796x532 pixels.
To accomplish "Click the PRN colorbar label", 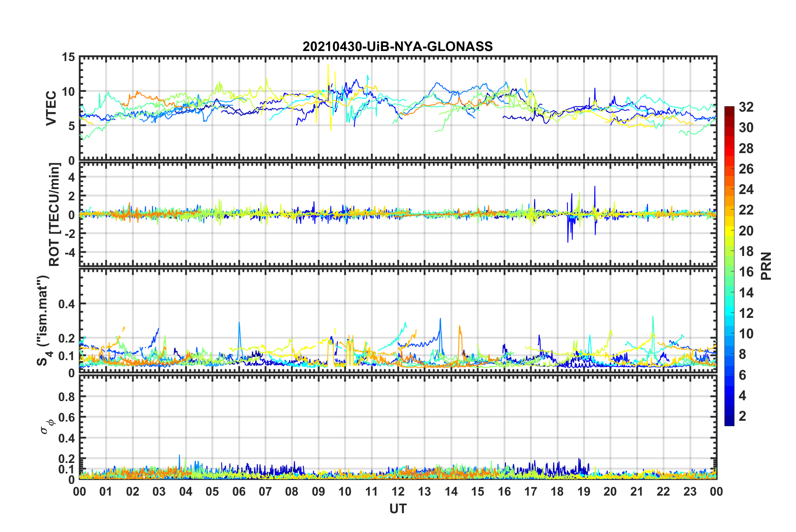I will point(766,266).
